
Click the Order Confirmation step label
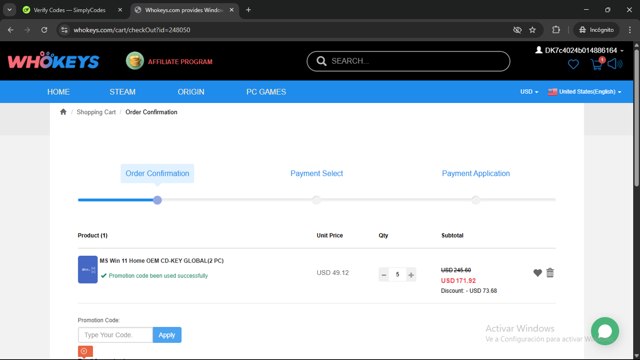point(157,173)
